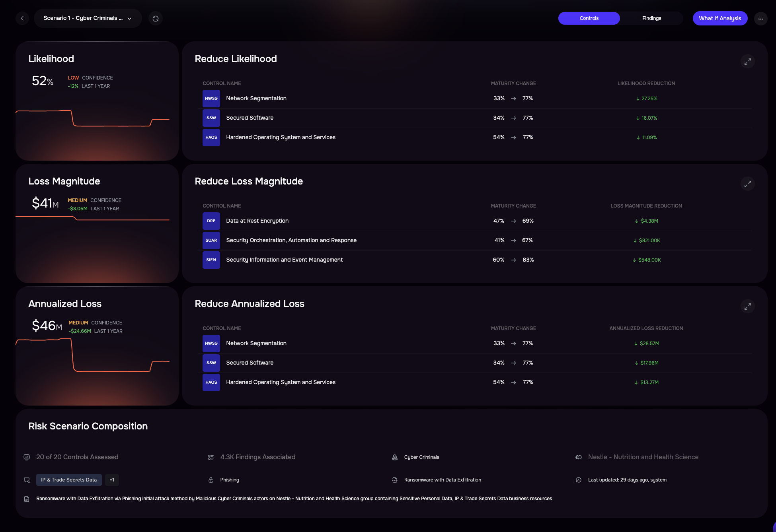Click the +1 additional resources badge
Image resolution: width=776 pixels, height=532 pixels.
(112, 480)
